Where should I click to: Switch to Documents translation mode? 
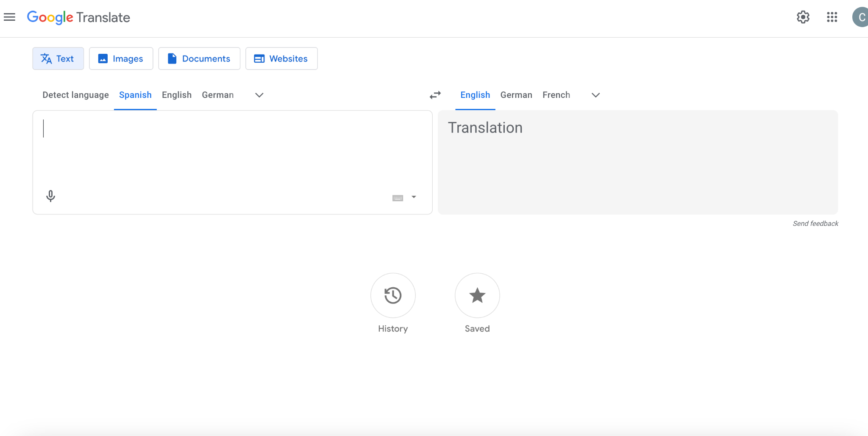click(x=199, y=58)
